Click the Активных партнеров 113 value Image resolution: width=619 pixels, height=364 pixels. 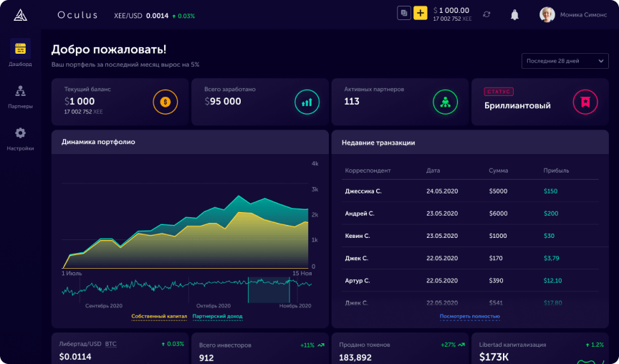pyautogui.click(x=352, y=102)
